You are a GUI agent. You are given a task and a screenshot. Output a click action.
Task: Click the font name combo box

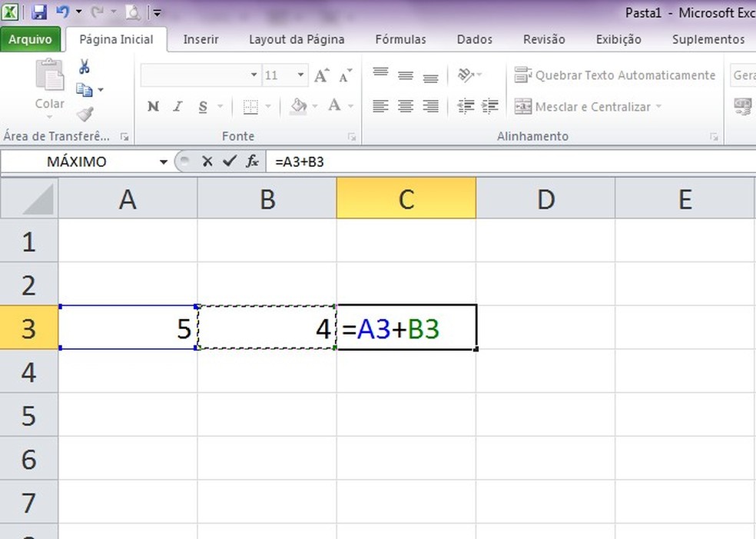click(x=201, y=75)
